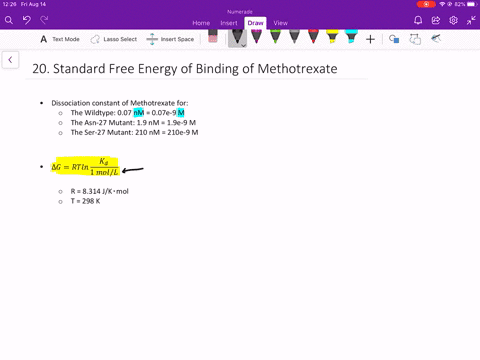Open the search magnifier icon

point(9,20)
